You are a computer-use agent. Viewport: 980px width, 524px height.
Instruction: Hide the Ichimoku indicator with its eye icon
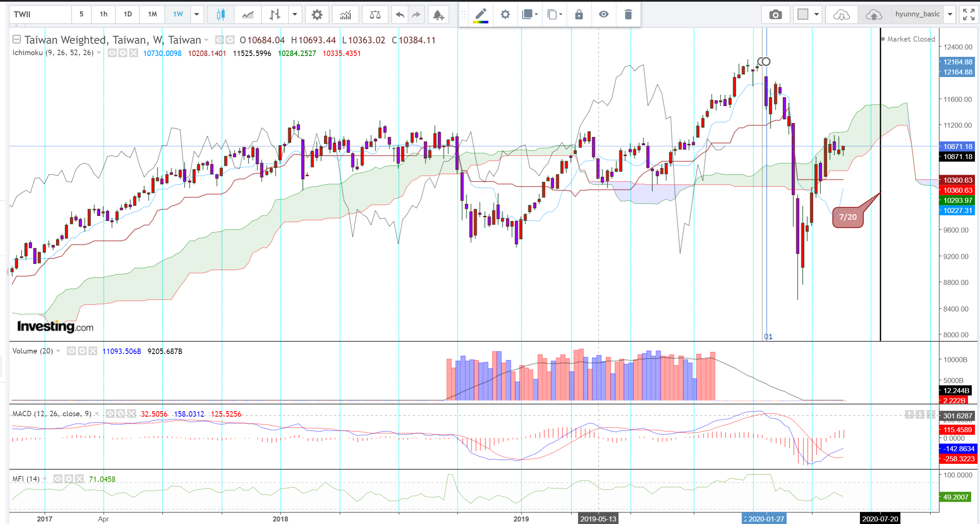(x=112, y=53)
